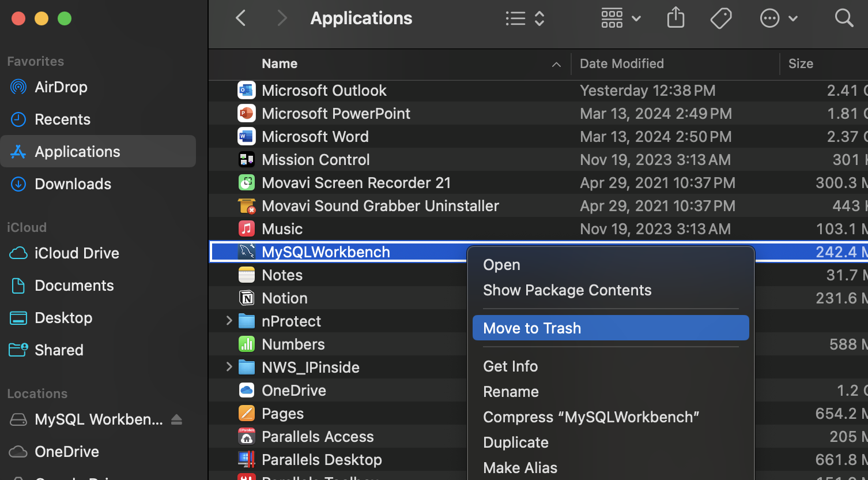The image size is (868, 480).
Task: Select the Notes app icon
Action: click(247, 275)
